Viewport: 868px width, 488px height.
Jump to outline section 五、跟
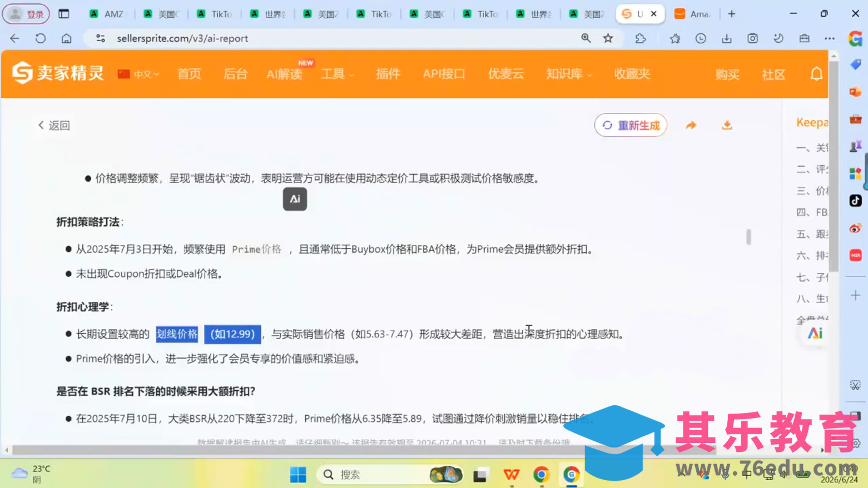(x=812, y=234)
